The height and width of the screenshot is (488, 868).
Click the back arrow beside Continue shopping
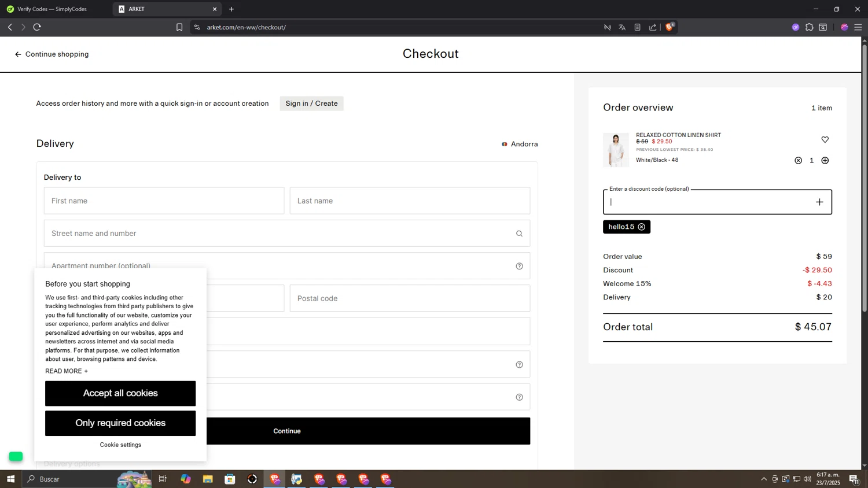pyautogui.click(x=18, y=54)
